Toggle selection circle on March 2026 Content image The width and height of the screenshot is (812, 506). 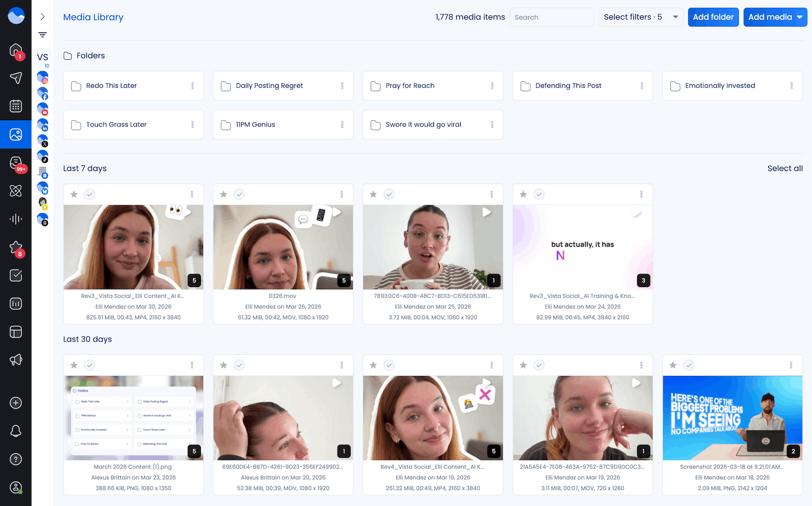[90, 365]
